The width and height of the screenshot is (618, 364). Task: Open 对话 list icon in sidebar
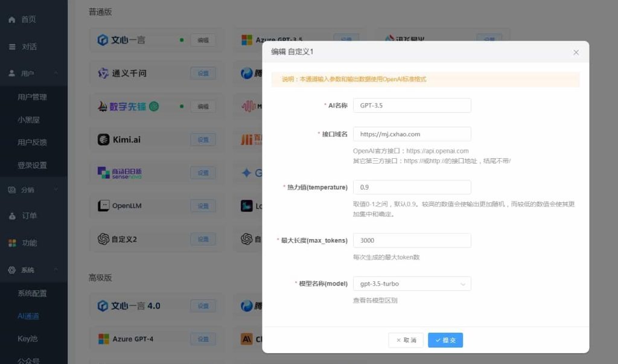point(12,46)
